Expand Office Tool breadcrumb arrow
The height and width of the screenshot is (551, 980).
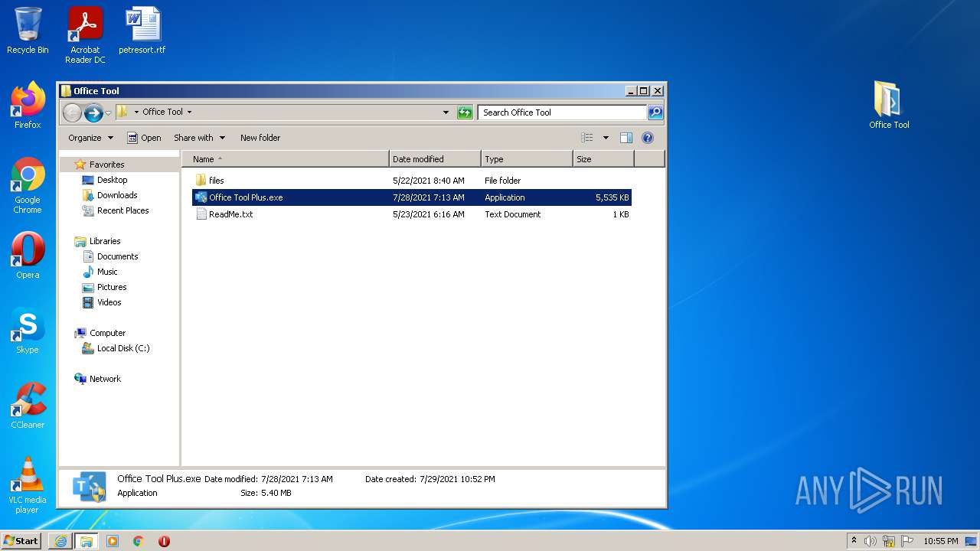pyautogui.click(x=189, y=112)
